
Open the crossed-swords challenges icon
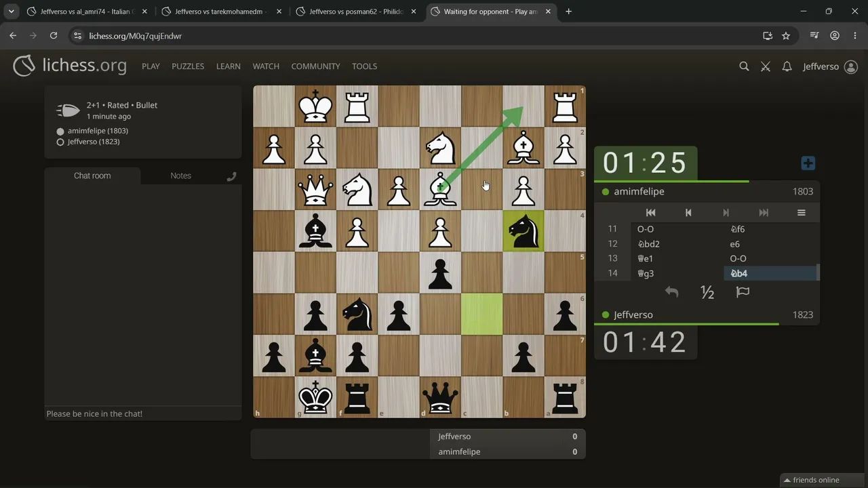[766, 66]
